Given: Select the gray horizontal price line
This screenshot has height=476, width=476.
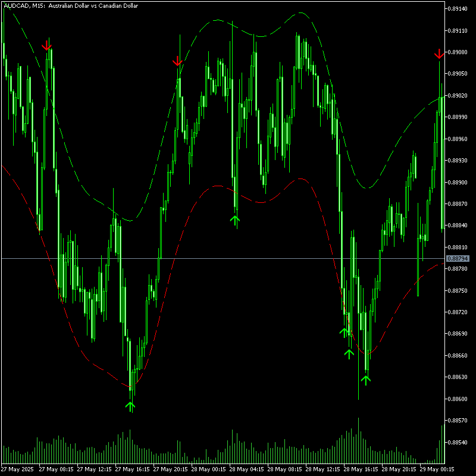Looking at the screenshot, I should (x=223, y=259).
